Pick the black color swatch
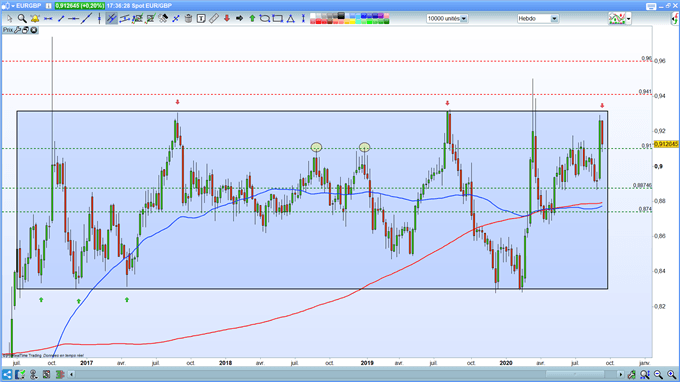 tap(341, 16)
